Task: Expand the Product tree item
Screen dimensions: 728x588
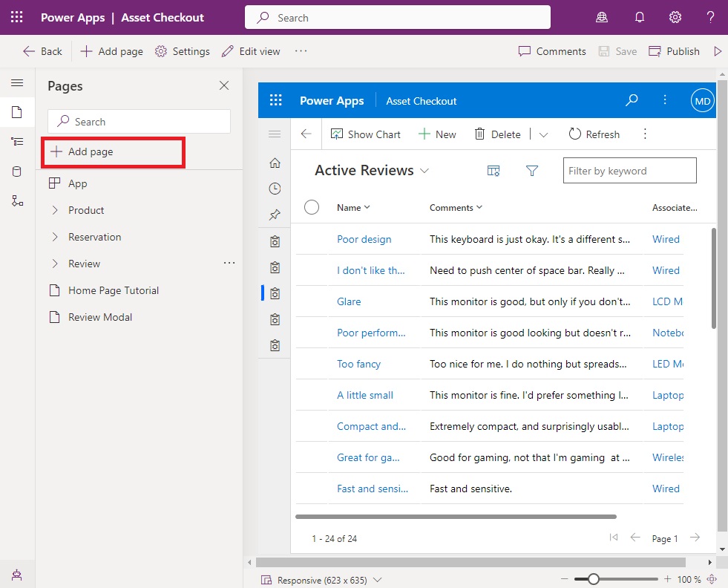Action: (x=55, y=210)
